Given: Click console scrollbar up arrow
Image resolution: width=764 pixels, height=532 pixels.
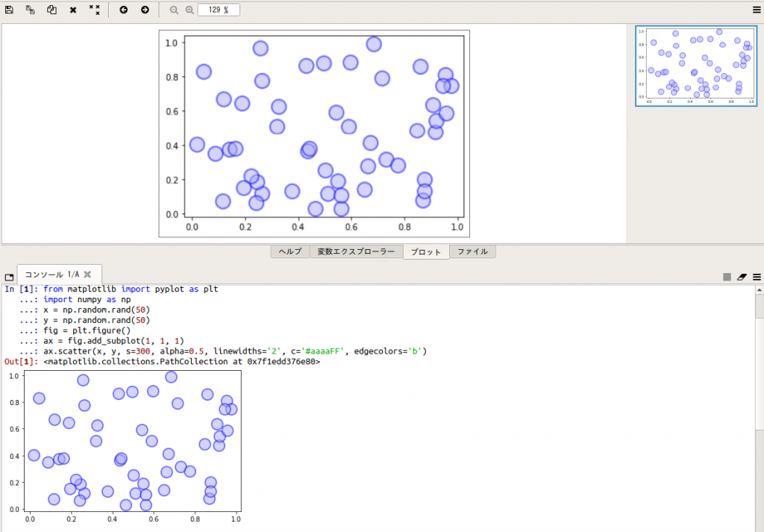Looking at the screenshot, I should (759, 290).
